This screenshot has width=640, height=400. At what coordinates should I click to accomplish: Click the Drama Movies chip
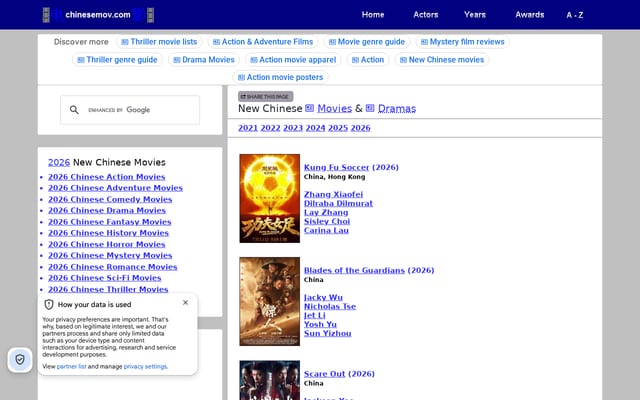click(x=204, y=60)
